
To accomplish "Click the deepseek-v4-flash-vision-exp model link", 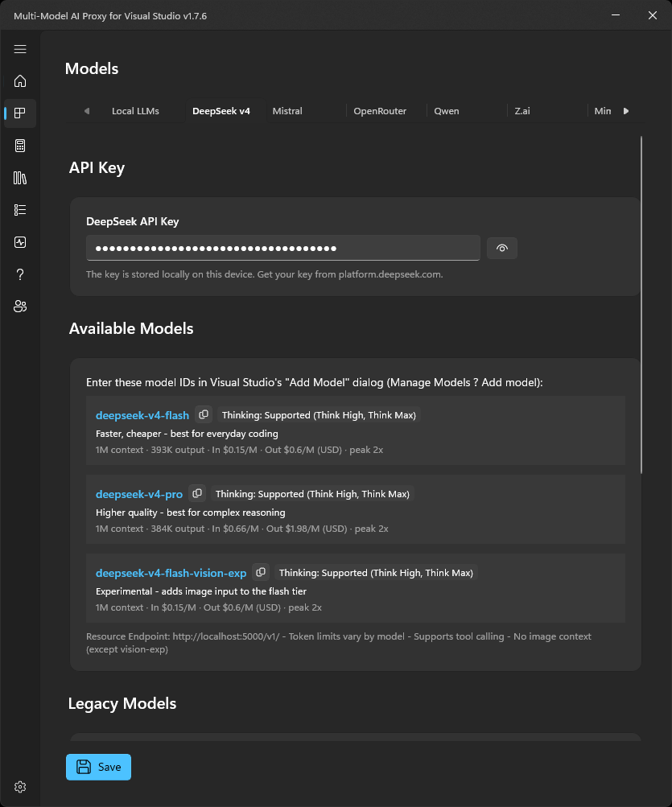I will pos(171,573).
